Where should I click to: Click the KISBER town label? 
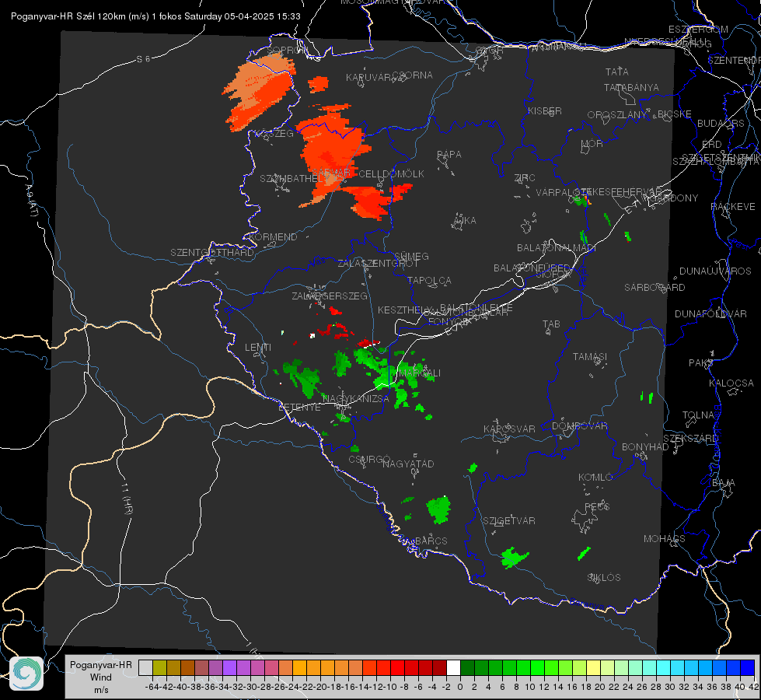(x=545, y=110)
